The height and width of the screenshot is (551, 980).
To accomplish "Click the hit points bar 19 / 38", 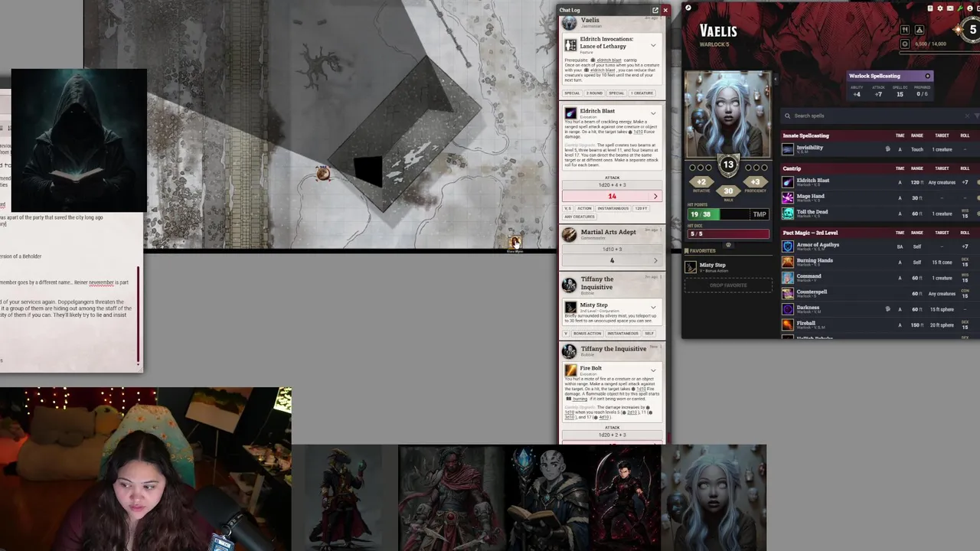I will 717,214.
